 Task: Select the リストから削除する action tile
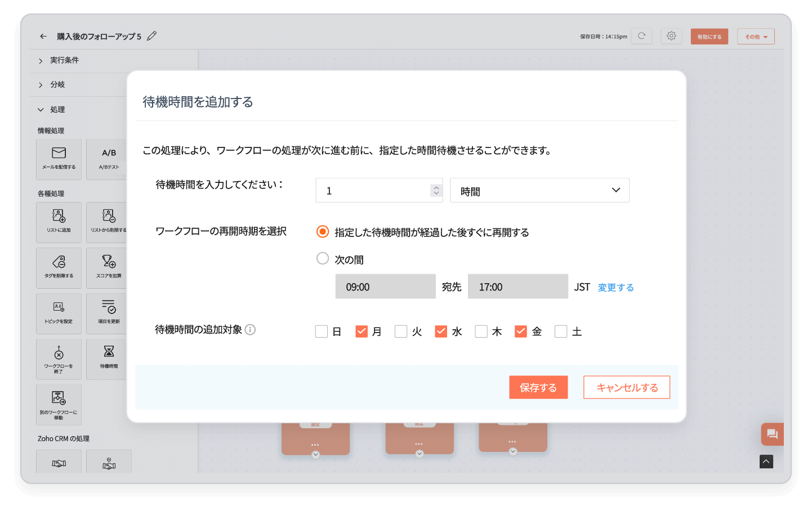point(106,222)
